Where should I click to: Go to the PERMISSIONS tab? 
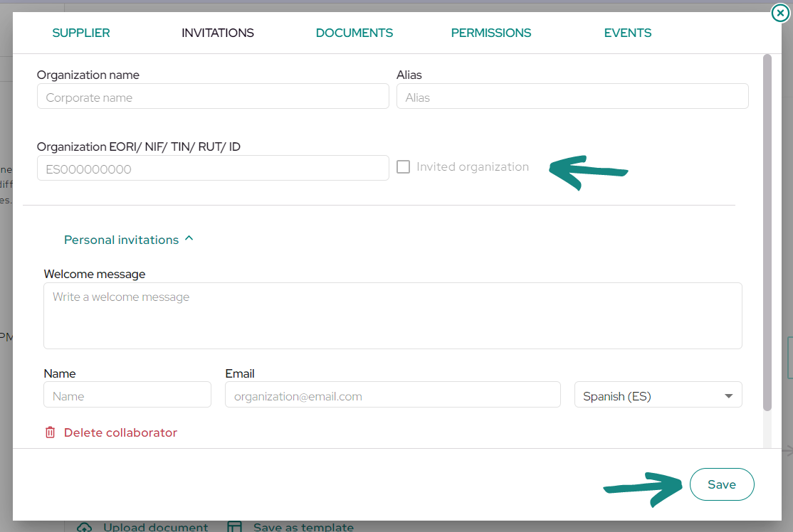[x=490, y=33]
